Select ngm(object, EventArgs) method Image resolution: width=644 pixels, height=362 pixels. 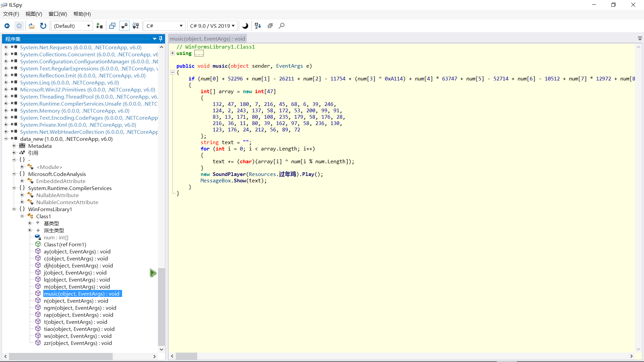pos(80,308)
